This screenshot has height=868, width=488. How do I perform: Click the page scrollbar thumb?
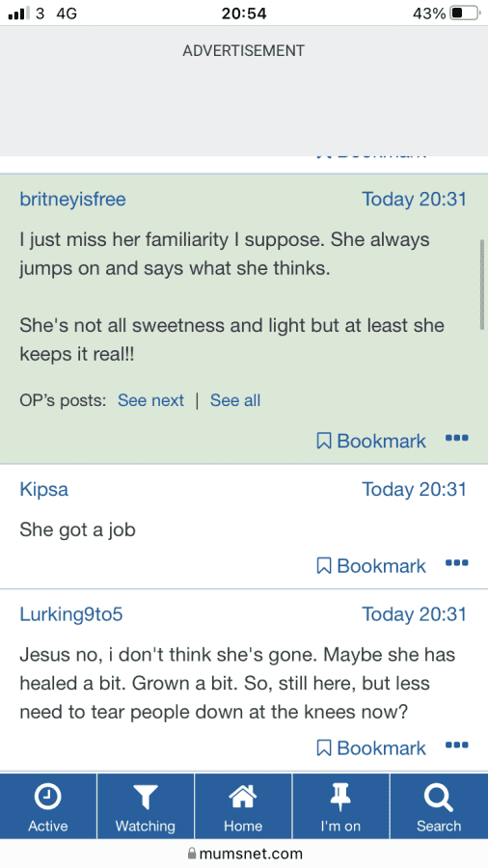482,285
